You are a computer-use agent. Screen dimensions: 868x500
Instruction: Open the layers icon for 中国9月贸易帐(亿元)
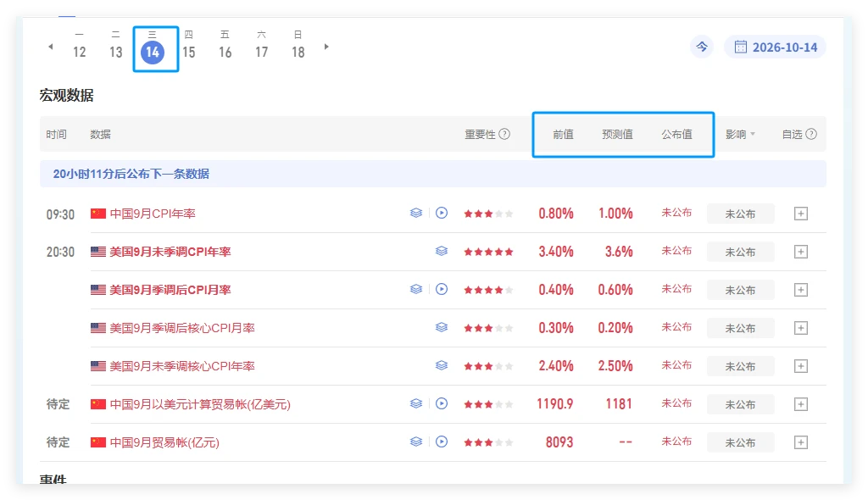tap(415, 442)
